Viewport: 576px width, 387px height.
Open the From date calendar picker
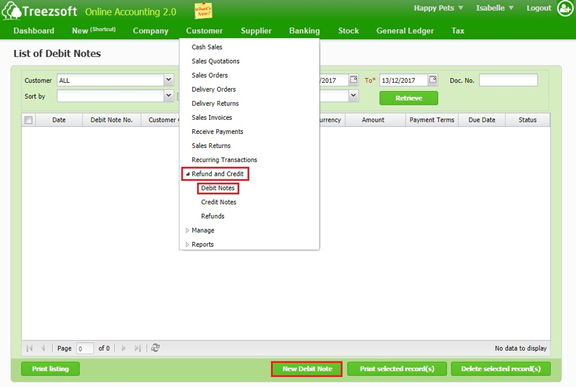353,80
